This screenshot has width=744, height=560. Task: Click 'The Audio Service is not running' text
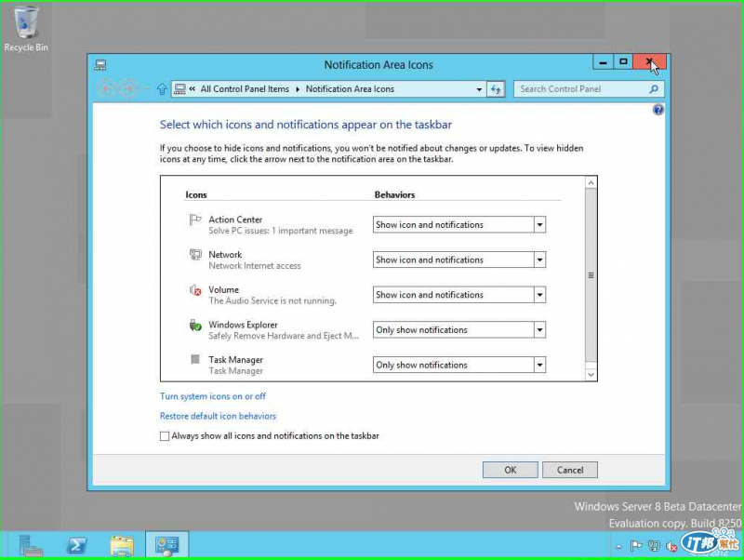pos(272,300)
